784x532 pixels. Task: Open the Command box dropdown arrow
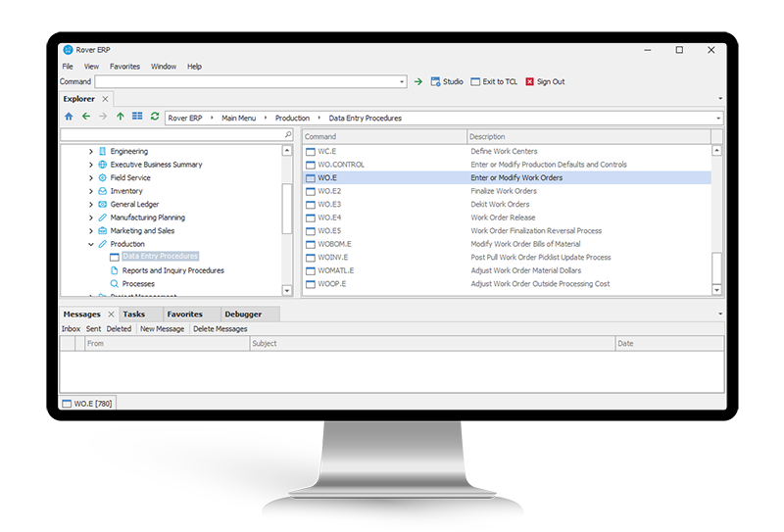pos(402,82)
